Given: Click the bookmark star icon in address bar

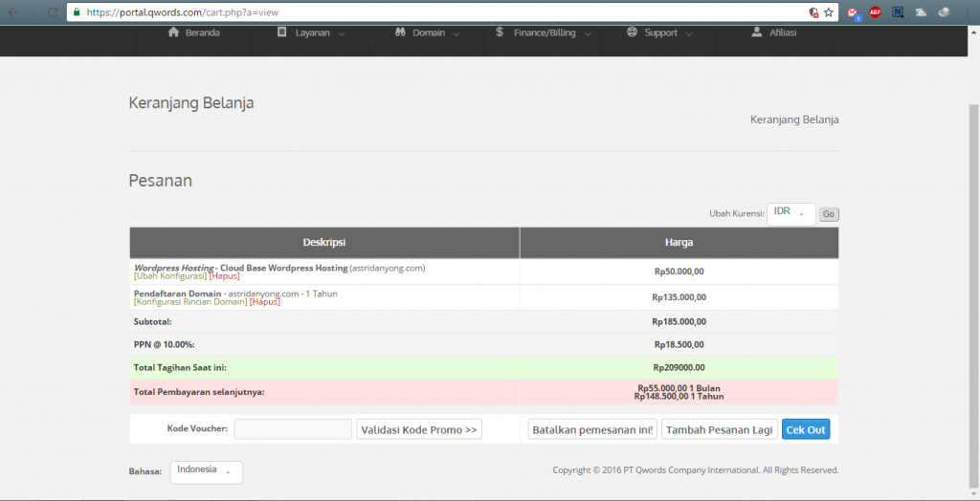Looking at the screenshot, I should (829, 13).
